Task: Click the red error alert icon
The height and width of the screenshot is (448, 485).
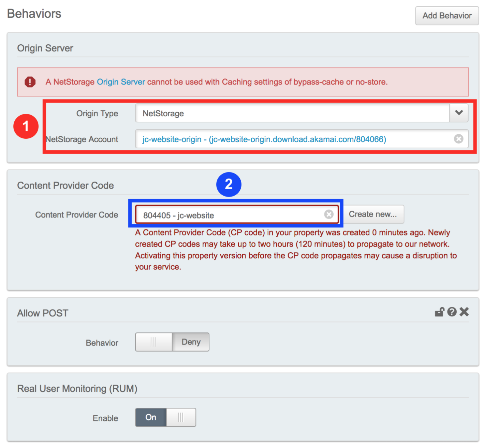Action: pos(30,82)
